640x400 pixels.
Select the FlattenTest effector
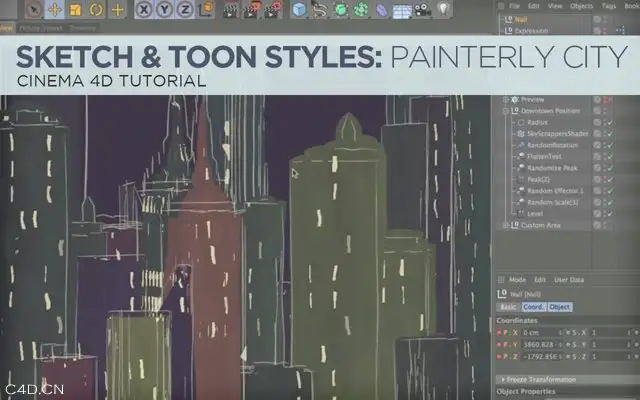(544, 157)
